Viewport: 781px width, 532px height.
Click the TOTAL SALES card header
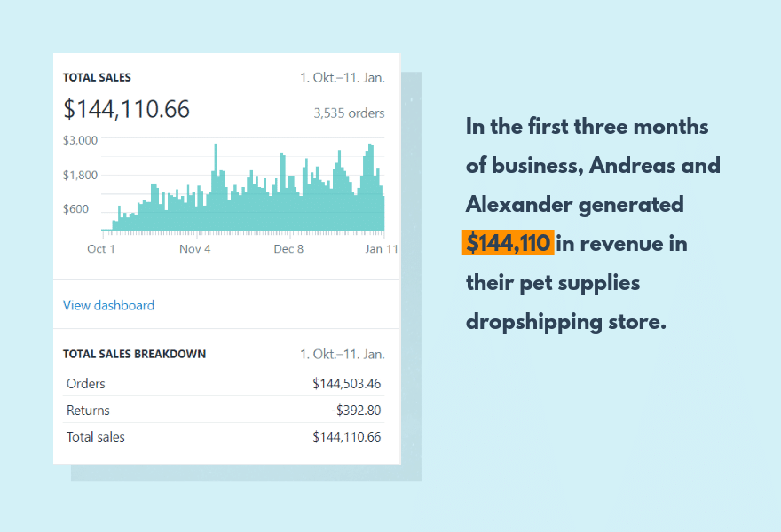pos(97,77)
